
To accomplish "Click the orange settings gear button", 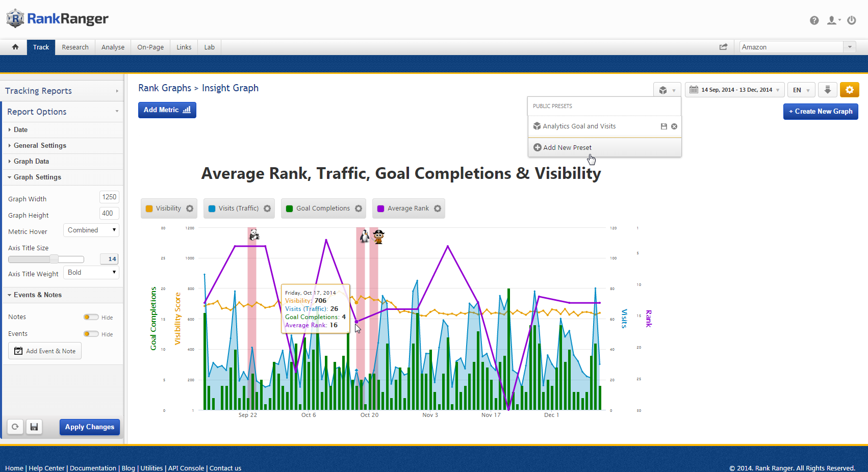I will pos(849,90).
